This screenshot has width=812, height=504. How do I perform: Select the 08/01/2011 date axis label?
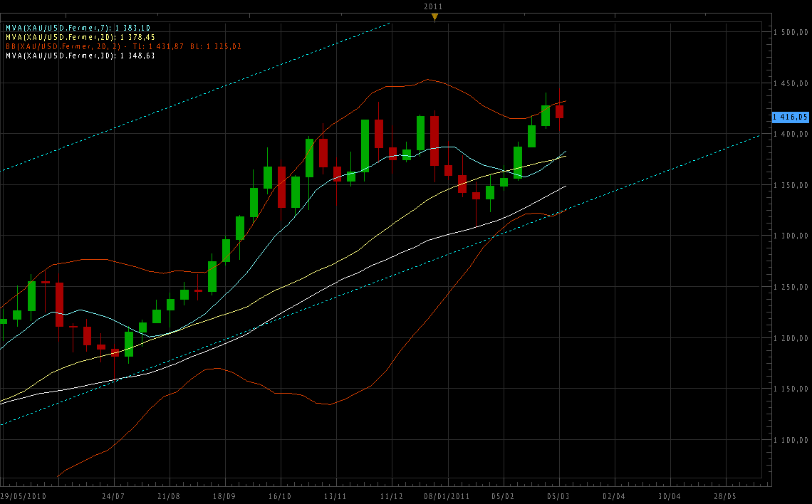click(447, 495)
